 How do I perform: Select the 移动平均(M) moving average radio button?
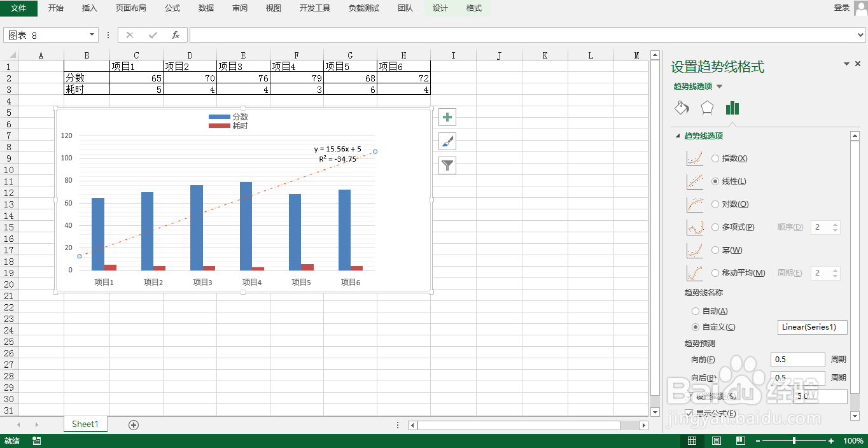coord(715,273)
